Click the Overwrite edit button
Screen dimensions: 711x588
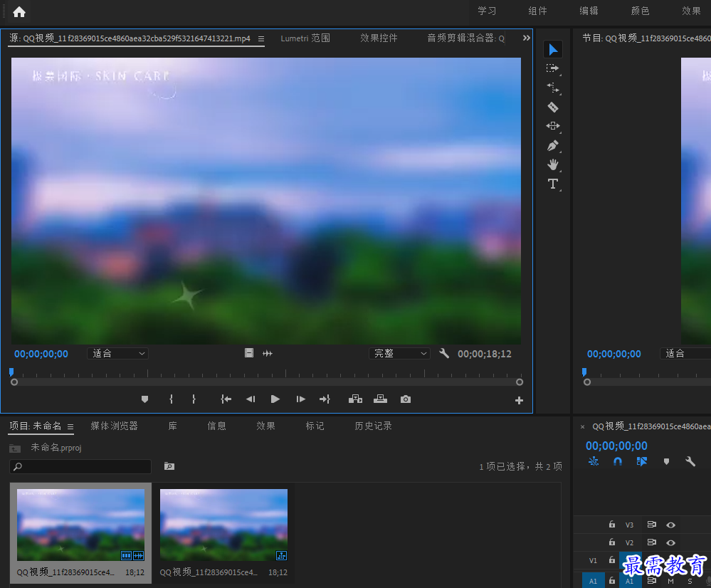(380, 399)
